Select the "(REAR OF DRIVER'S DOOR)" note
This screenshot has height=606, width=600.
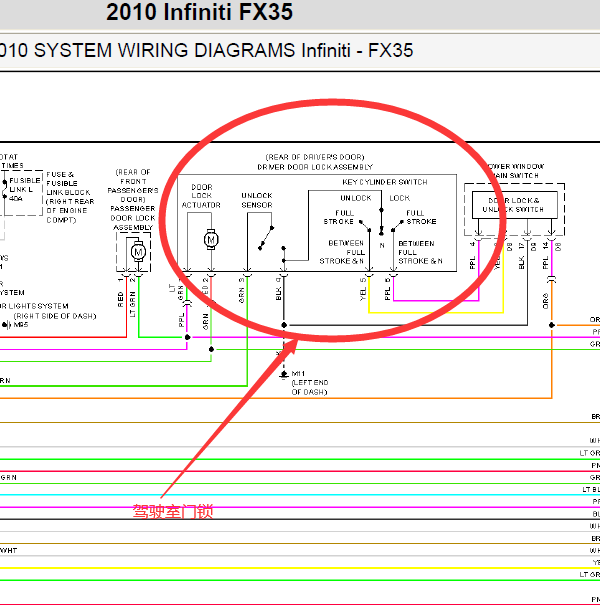[315, 157]
